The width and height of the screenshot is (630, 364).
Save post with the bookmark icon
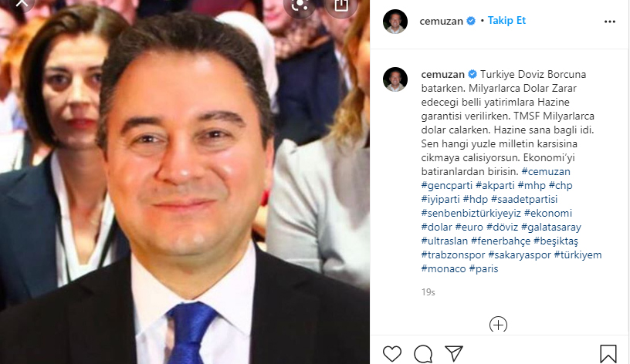tap(608, 353)
